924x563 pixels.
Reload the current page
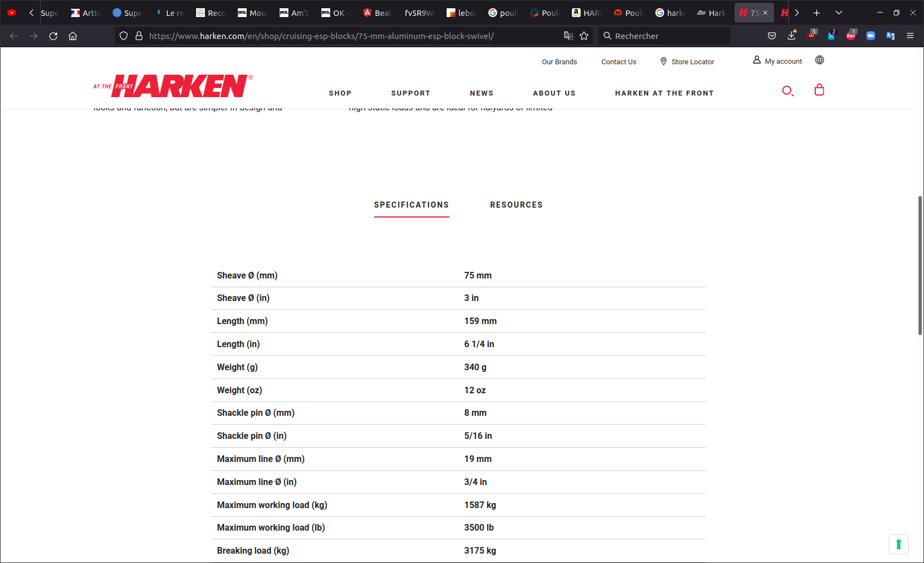[x=53, y=36]
